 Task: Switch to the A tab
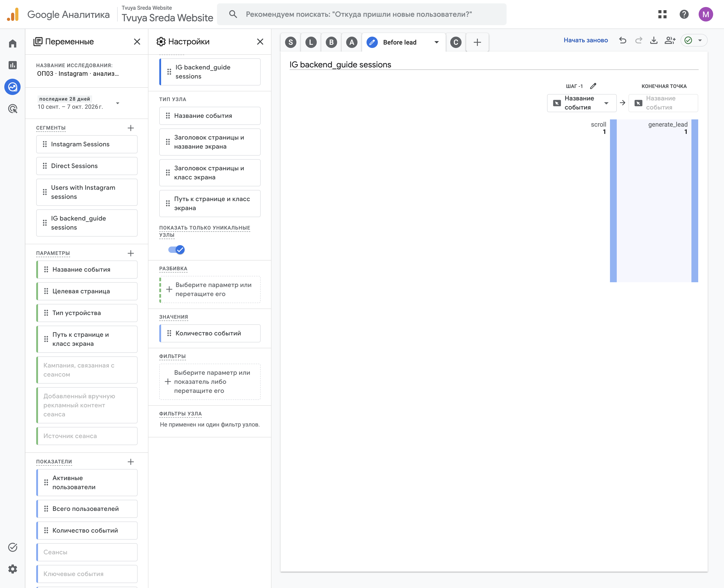[x=352, y=42]
